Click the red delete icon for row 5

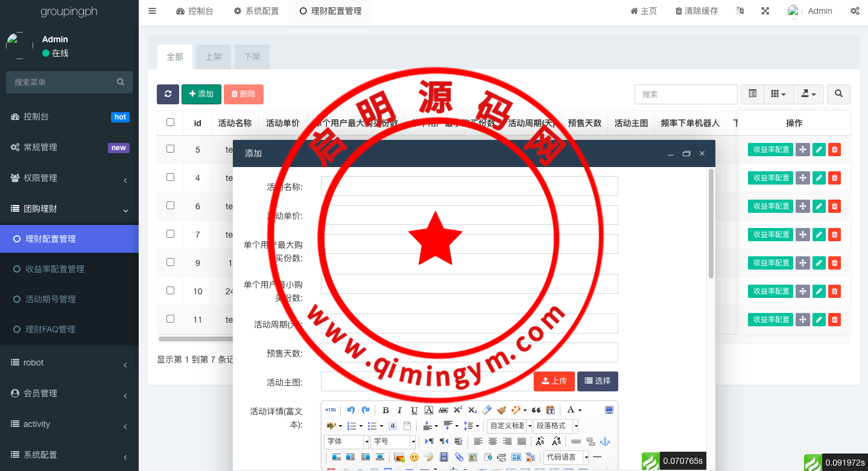834,150
